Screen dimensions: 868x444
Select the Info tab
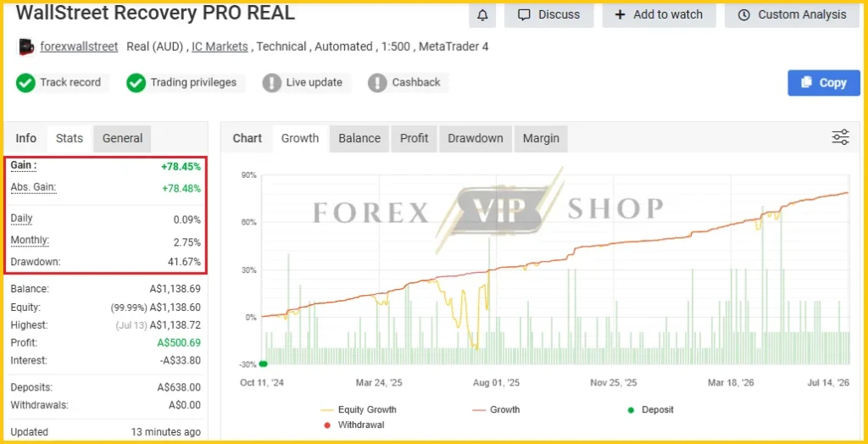(25, 138)
